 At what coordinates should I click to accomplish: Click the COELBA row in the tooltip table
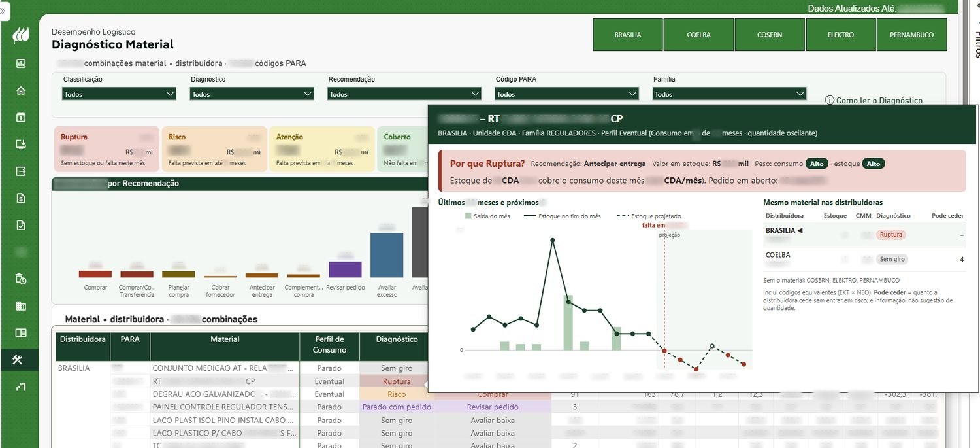(x=864, y=259)
